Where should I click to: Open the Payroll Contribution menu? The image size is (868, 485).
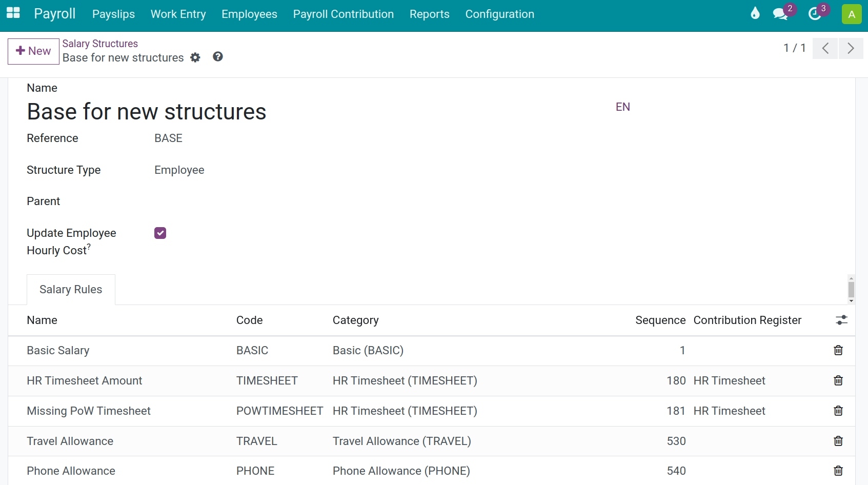344,14
